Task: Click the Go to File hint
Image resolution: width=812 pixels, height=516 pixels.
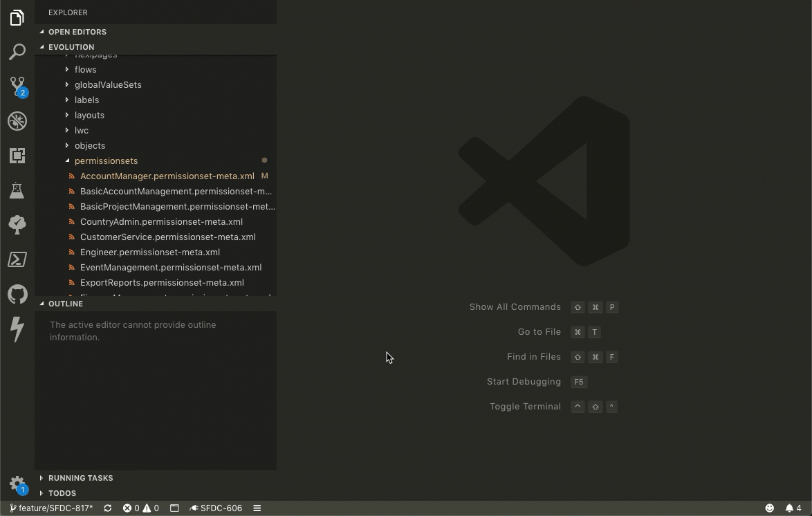Action: click(539, 332)
